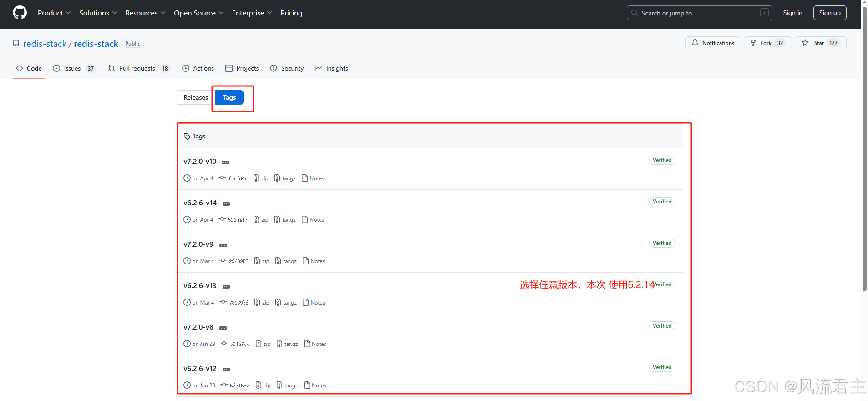Open commit 2960950

pos(234,261)
